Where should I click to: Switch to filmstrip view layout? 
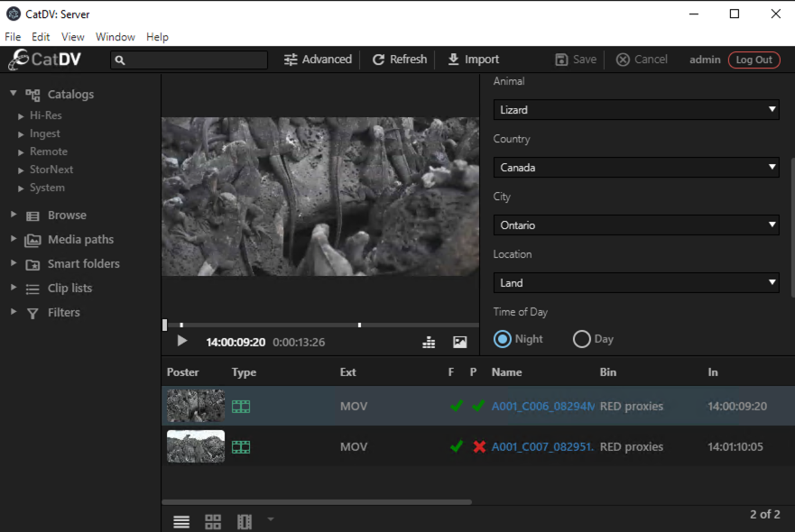pos(245,521)
